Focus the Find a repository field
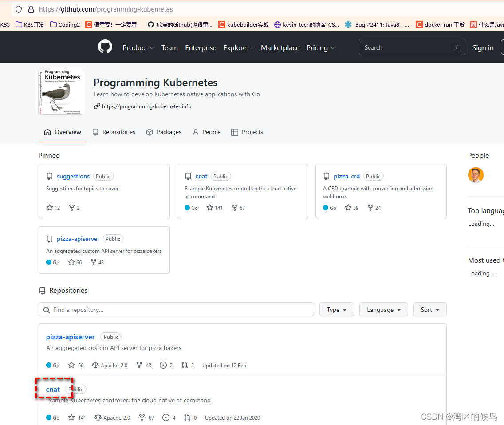The width and height of the screenshot is (504, 425). 176,310
